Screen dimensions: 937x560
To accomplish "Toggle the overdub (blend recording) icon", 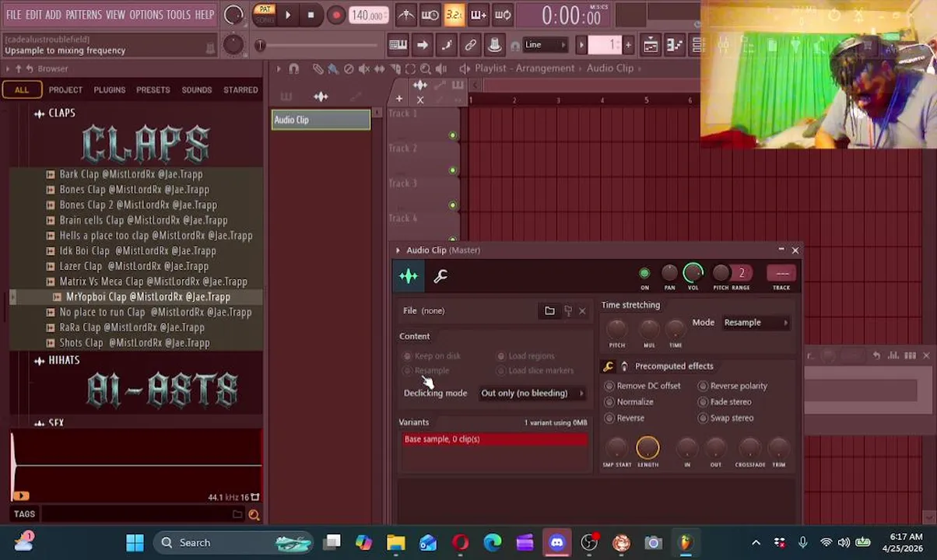I will (x=478, y=15).
